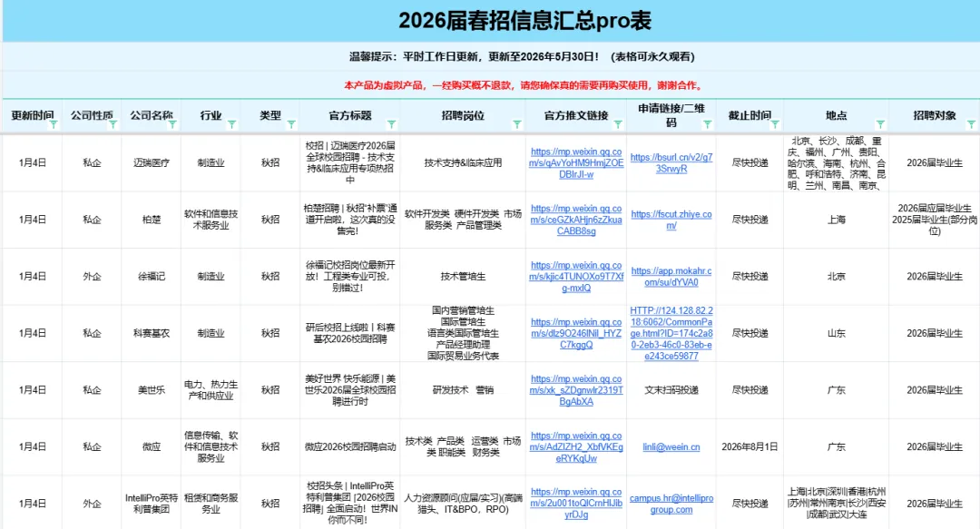Open the filter dropdown for 行业 column

tap(232, 124)
